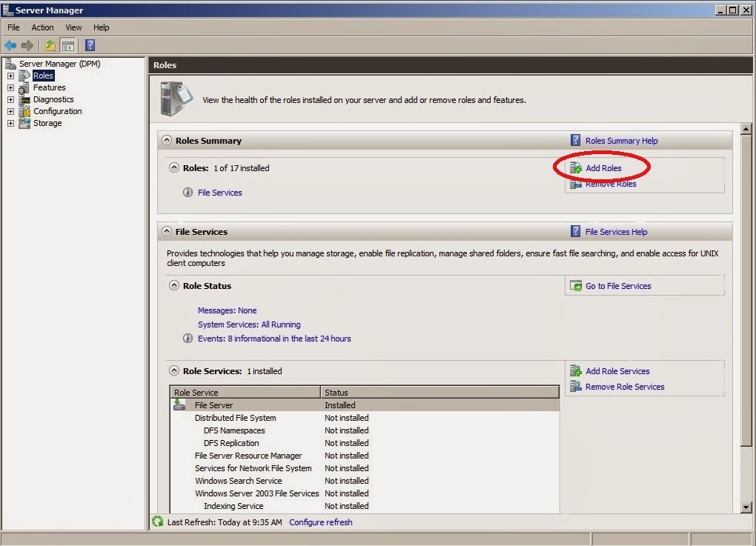Open the Help menu

tap(101, 27)
